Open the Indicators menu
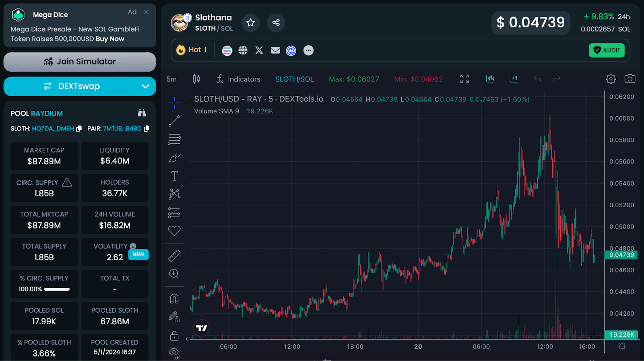The image size is (644, 361). click(x=238, y=79)
